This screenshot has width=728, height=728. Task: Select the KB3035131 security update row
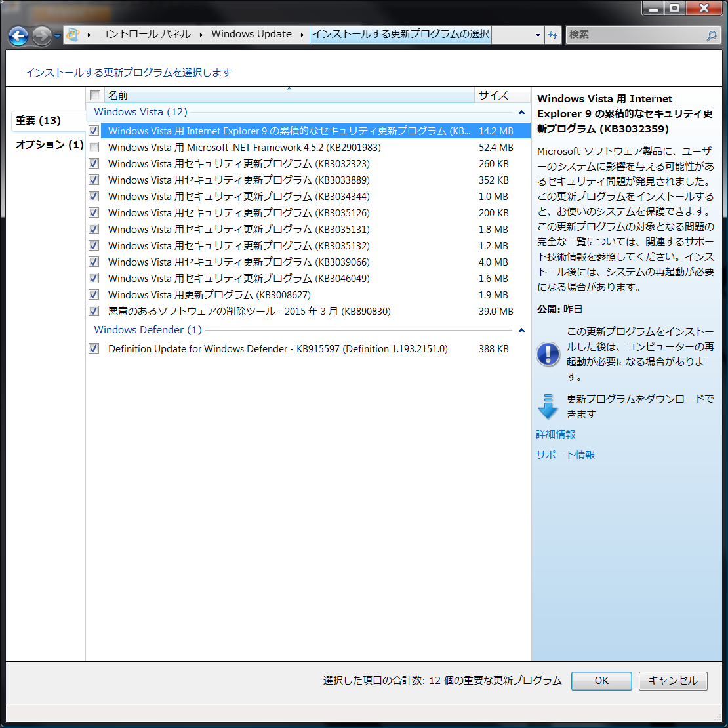(309, 229)
